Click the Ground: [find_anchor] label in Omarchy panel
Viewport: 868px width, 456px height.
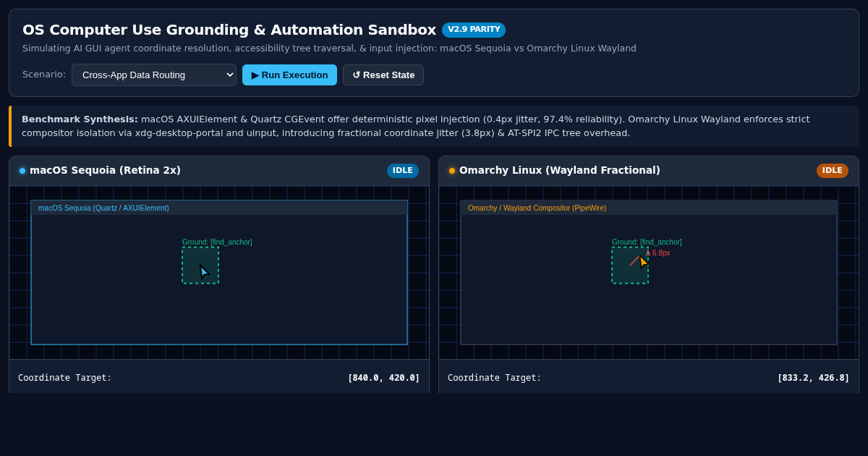647,242
